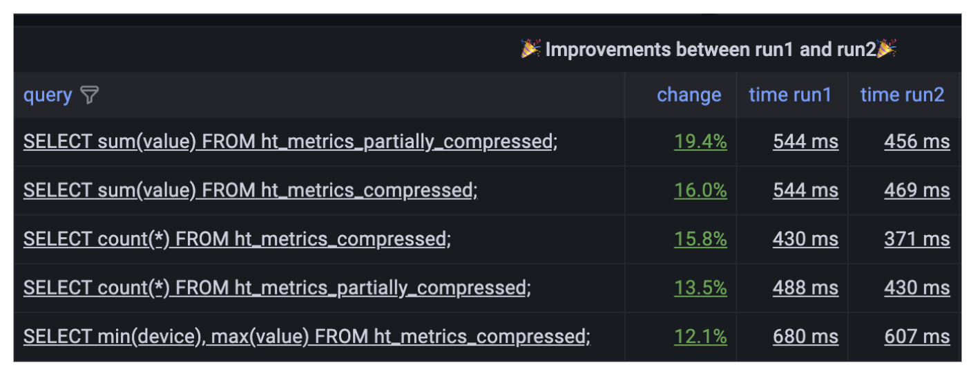Viewport: 980px width, 383px height.
Task: Click the filter icon beside query header
Action: point(90,95)
